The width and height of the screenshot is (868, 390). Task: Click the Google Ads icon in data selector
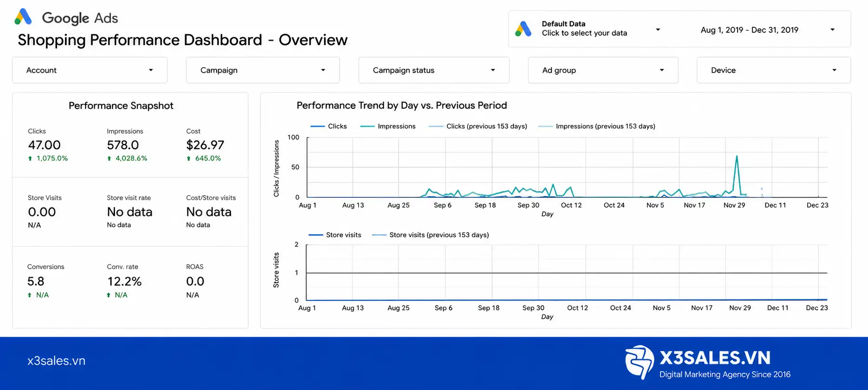523,29
